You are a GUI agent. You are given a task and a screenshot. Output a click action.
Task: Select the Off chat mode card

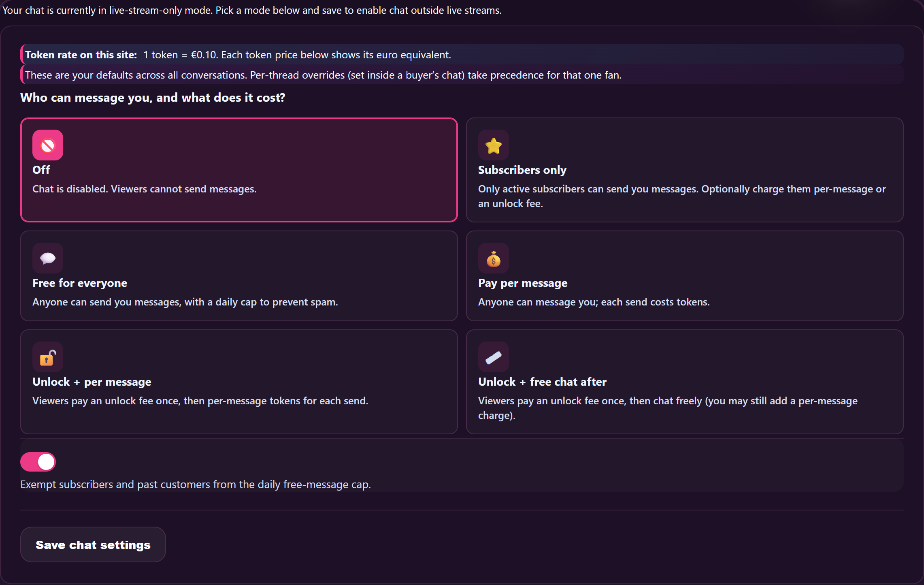(x=239, y=170)
